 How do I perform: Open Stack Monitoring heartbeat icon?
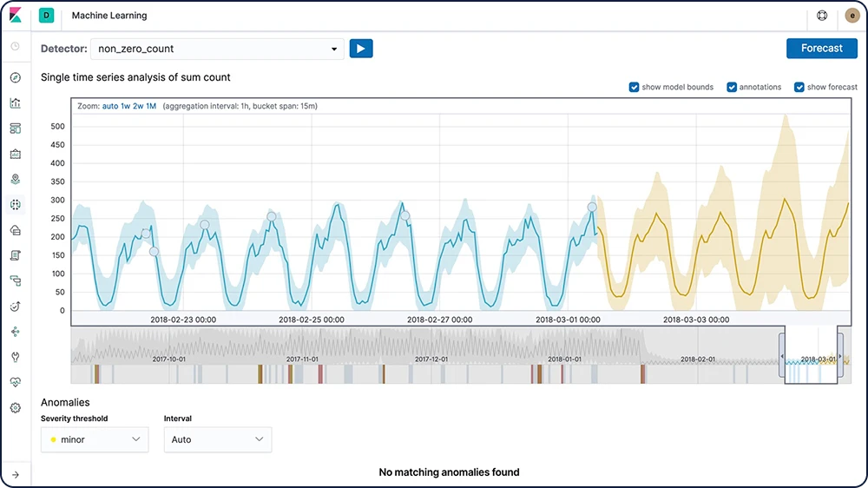(15, 382)
